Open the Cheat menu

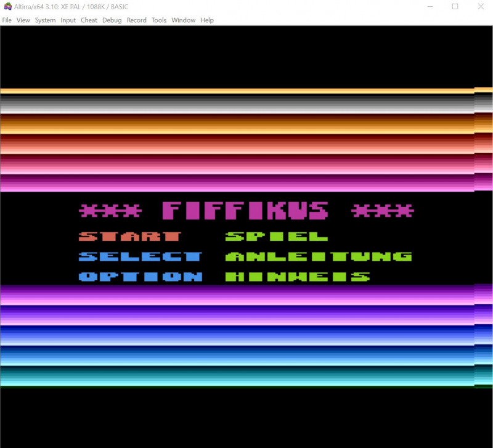(88, 20)
